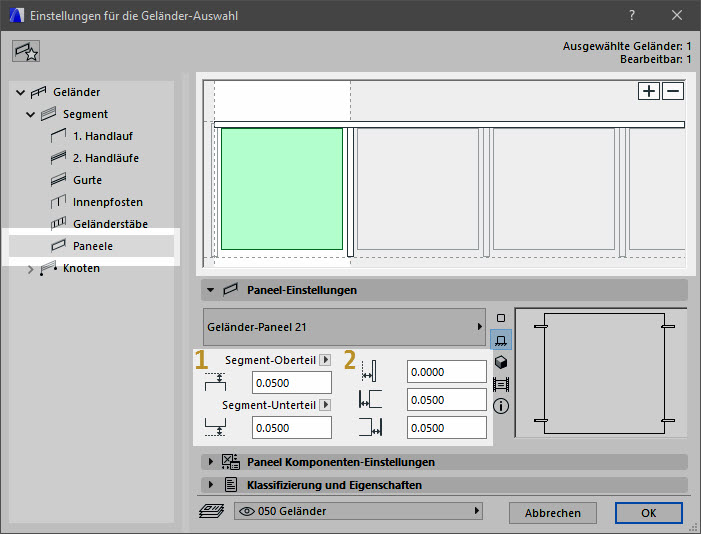This screenshot has width=701, height=534.
Task: Click the Bearbeitbar: 1 text
Action: (x=655, y=59)
